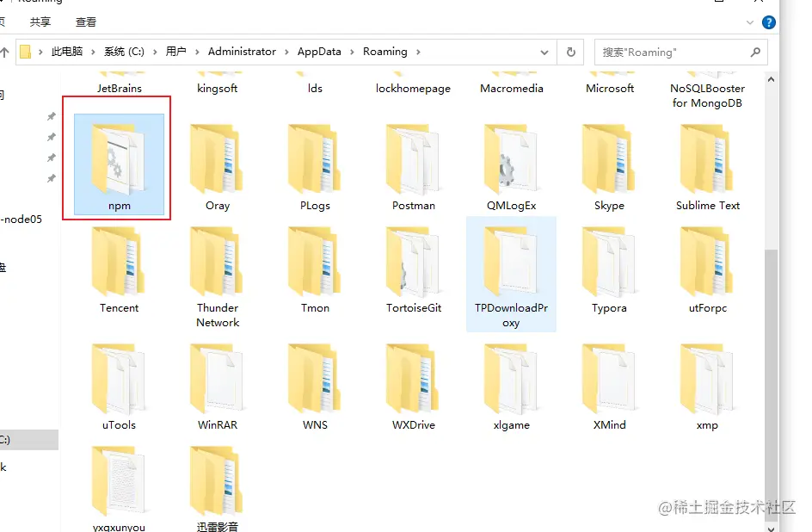Open the blue Help question mark icon
Screen dimensions: 812x532
point(768,22)
